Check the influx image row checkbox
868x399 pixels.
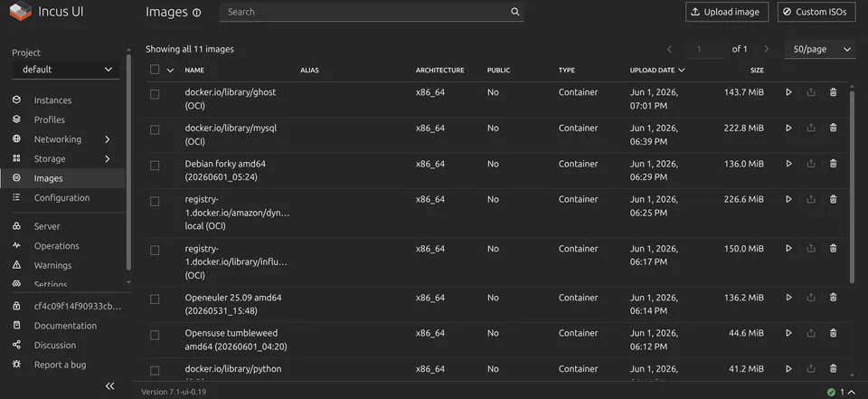click(x=155, y=251)
